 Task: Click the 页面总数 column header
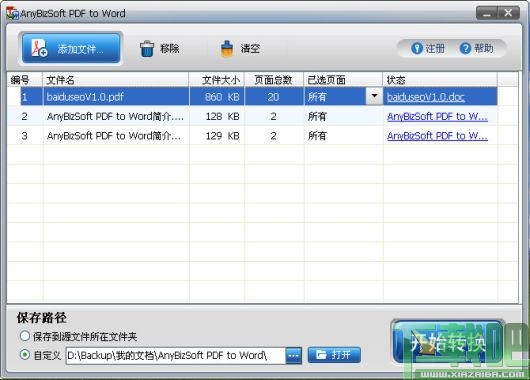tap(274, 80)
